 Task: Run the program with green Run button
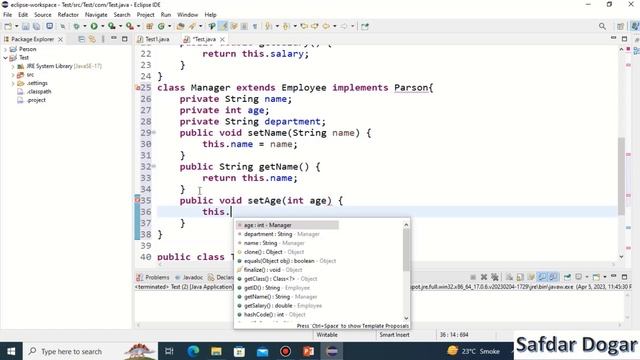(x=94, y=26)
